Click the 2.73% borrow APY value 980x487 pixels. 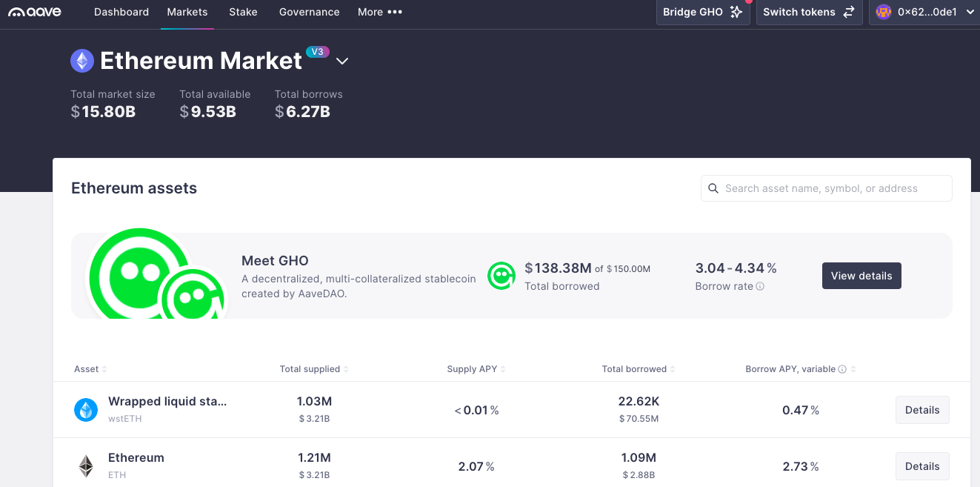coord(801,466)
